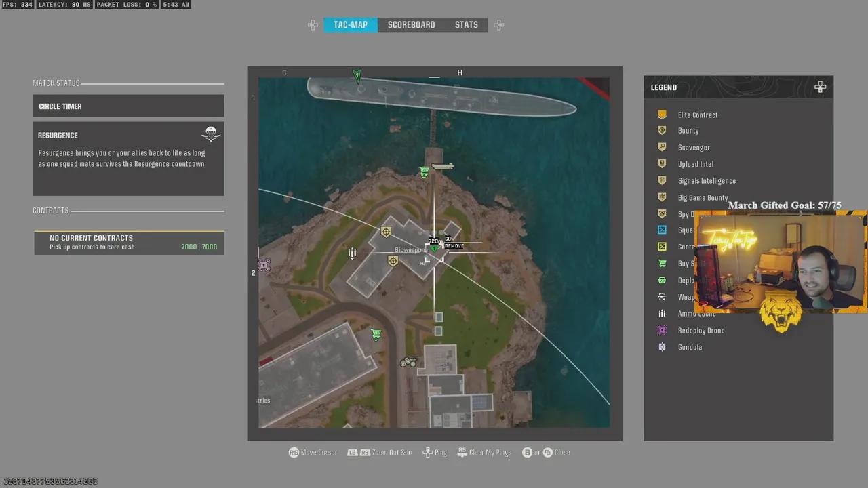The image size is (868, 488).
Task: Click the green squad arrow above the ship
Action: [x=357, y=75]
